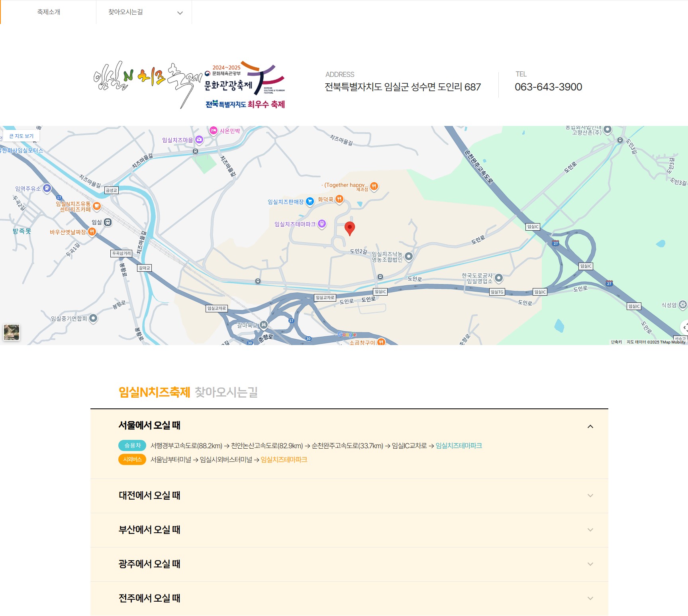Click 갈마교 bridge label
The image size is (688, 616).
(145, 268)
